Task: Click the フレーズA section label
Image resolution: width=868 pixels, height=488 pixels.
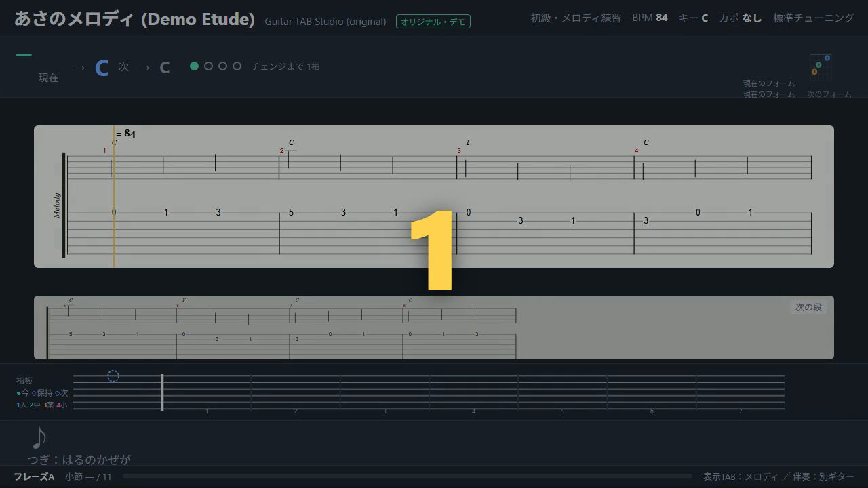Action: click(x=34, y=476)
